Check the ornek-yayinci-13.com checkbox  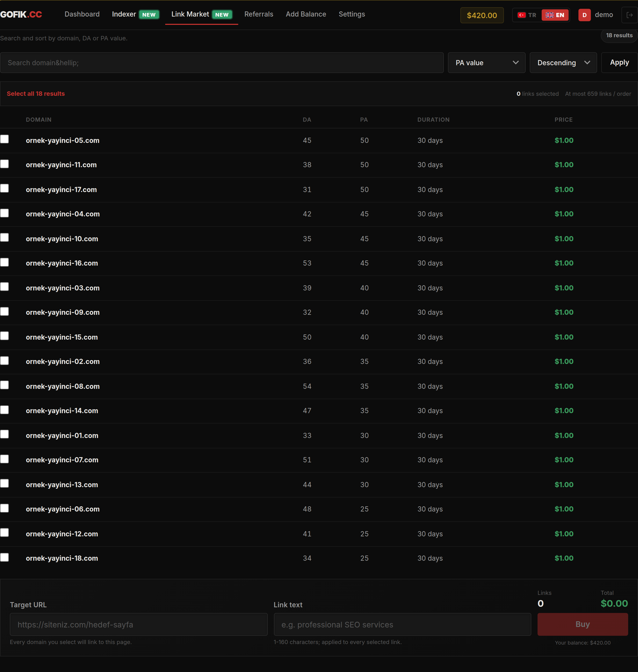tap(4, 483)
